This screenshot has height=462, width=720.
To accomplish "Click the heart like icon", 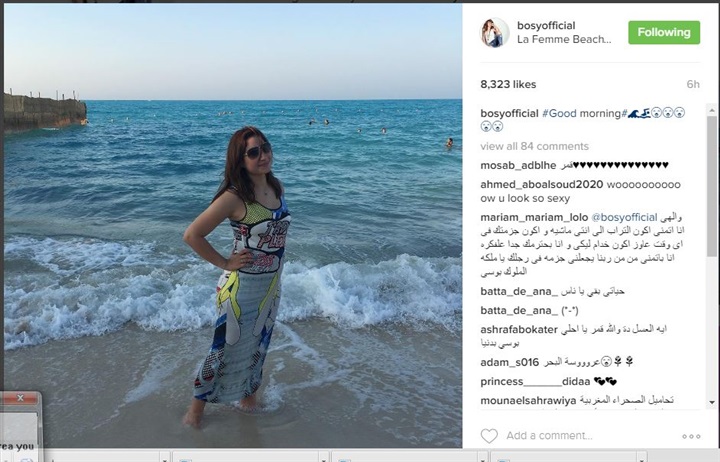I will point(489,436).
